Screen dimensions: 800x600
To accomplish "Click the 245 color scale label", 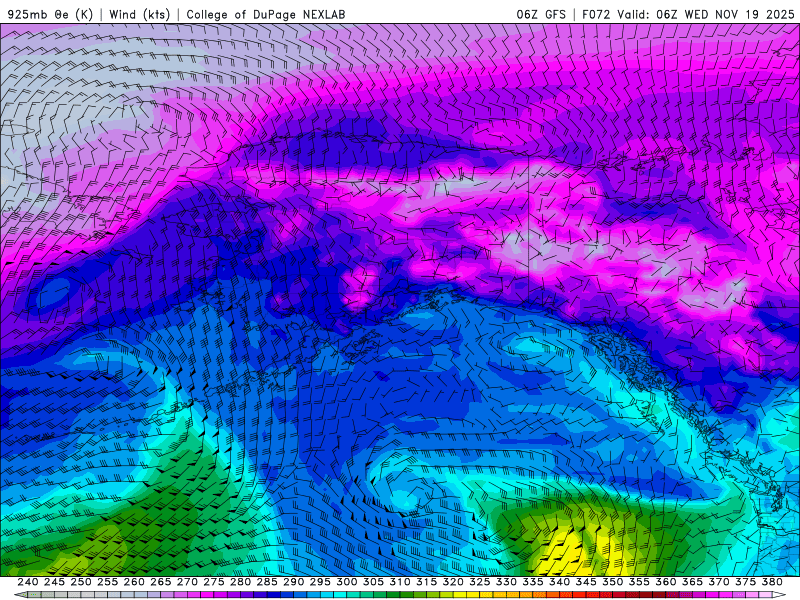I will tap(54, 582).
